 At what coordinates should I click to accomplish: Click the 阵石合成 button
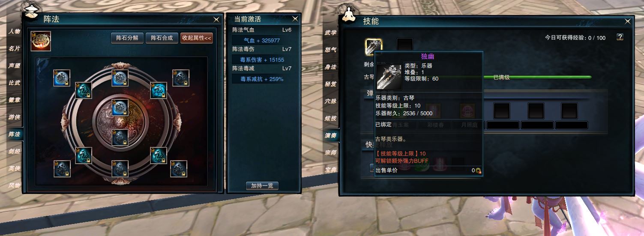click(162, 38)
